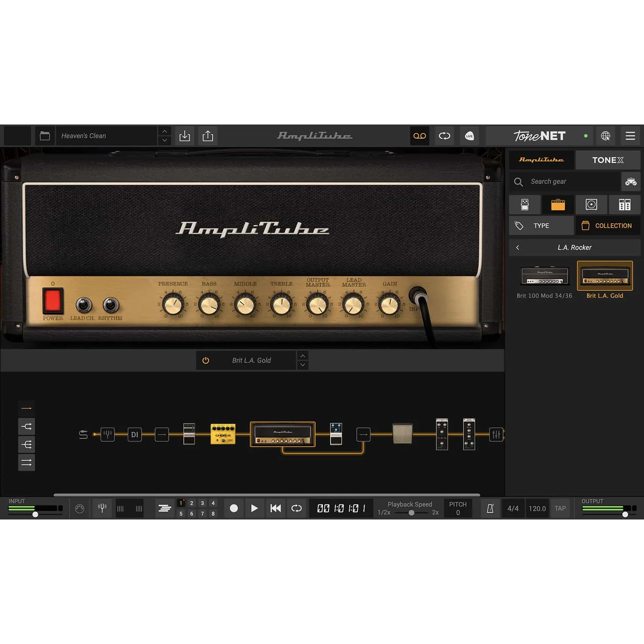
Task: Open the hamburger main menu
Action: [630, 136]
